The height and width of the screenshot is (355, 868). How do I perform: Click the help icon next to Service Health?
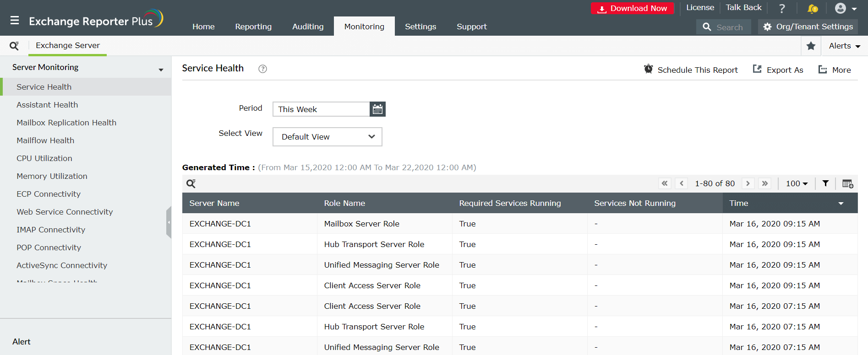click(x=262, y=69)
